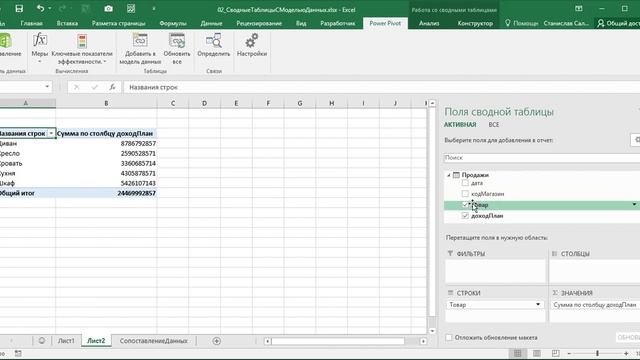The width and height of the screenshot is (640, 360).
Task: Switch to Normal view icon
Action: click(518, 353)
